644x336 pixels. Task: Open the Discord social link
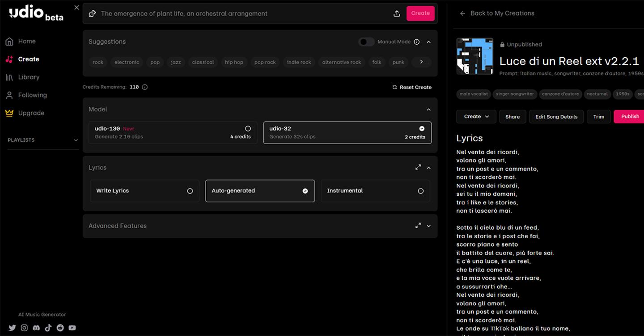click(x=36, y=328)
